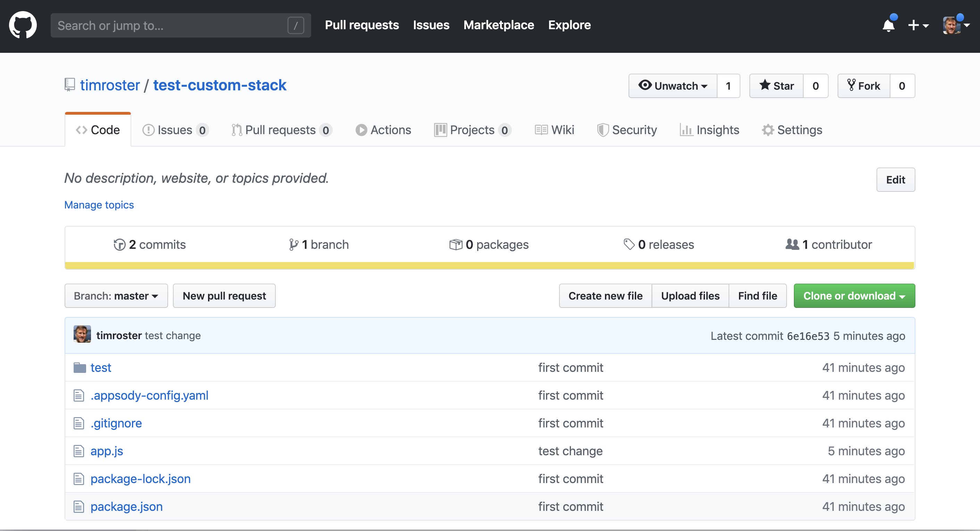The width and height of the screenshot is (980, 531).
Task: Click the notifications bell icon
Action: point(889,25)
